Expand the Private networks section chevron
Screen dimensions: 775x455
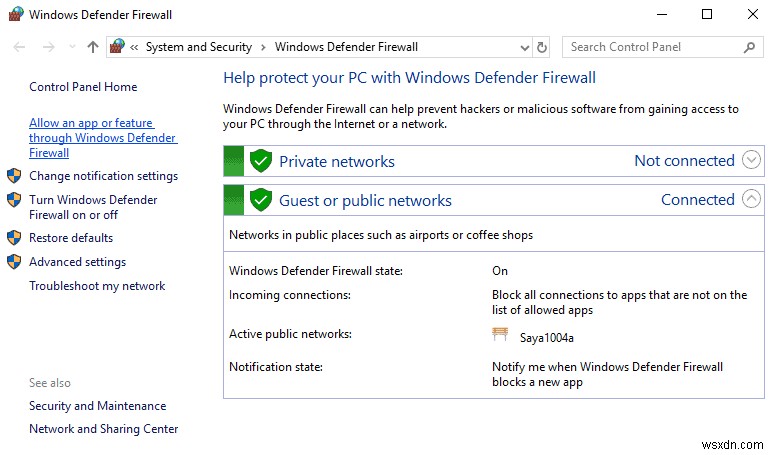[x=751, y=160]
